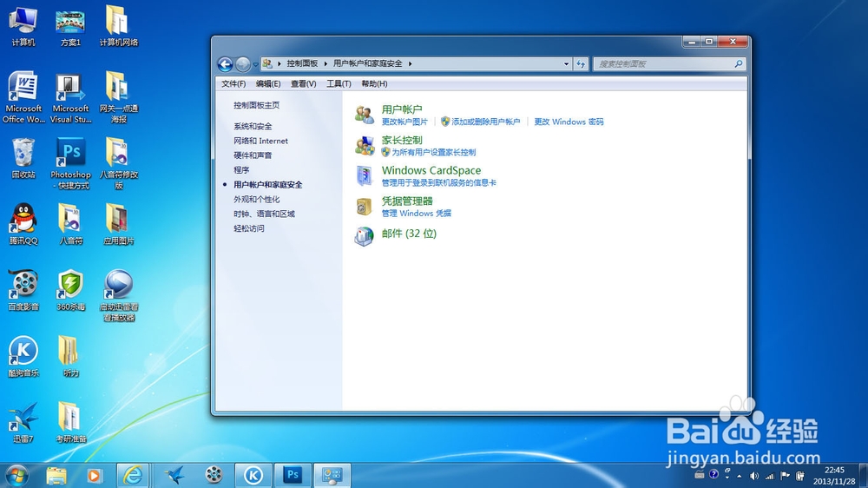Click 管理 Windows 凭据 link
The height and width of the screenshot is (488, 868).
(x=417, y=214)
